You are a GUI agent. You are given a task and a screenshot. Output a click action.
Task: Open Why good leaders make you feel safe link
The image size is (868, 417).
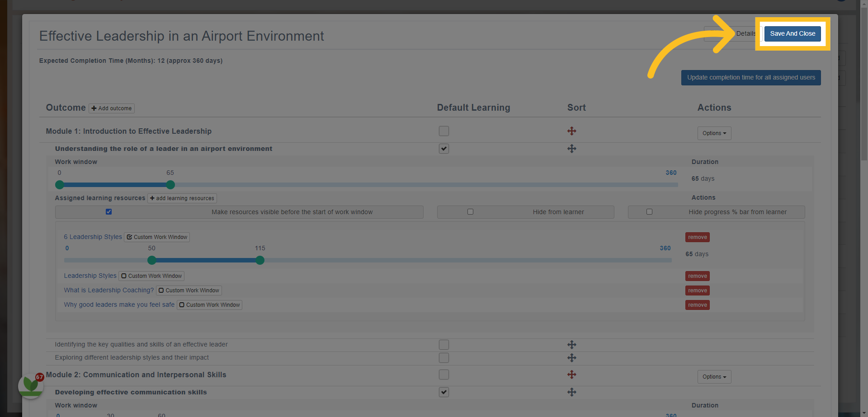click(x=119, y=305)
